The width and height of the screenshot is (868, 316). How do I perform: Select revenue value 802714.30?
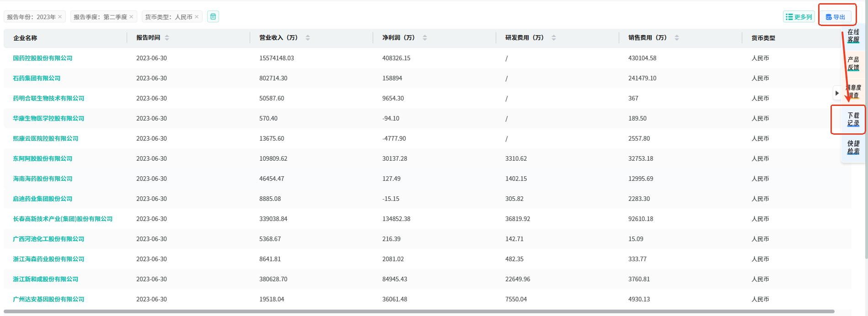click(x=273, y=78)
